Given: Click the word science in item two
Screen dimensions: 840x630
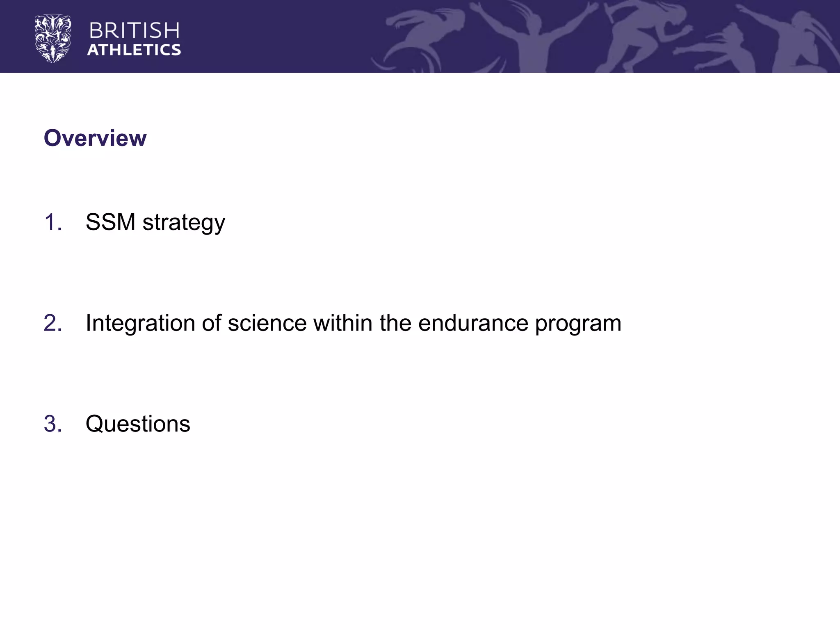Looking at the screenshot, I should click(267, 323).
